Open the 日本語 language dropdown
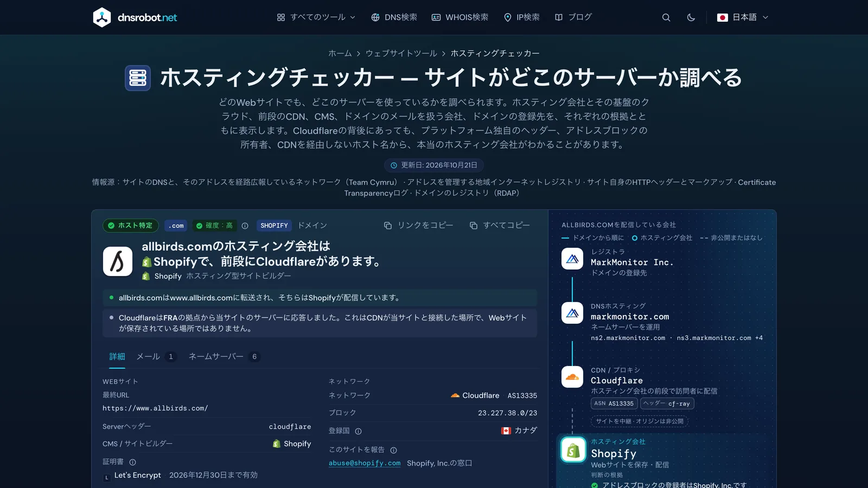This screenshot has width=868, height=488. tap(743, 17)
